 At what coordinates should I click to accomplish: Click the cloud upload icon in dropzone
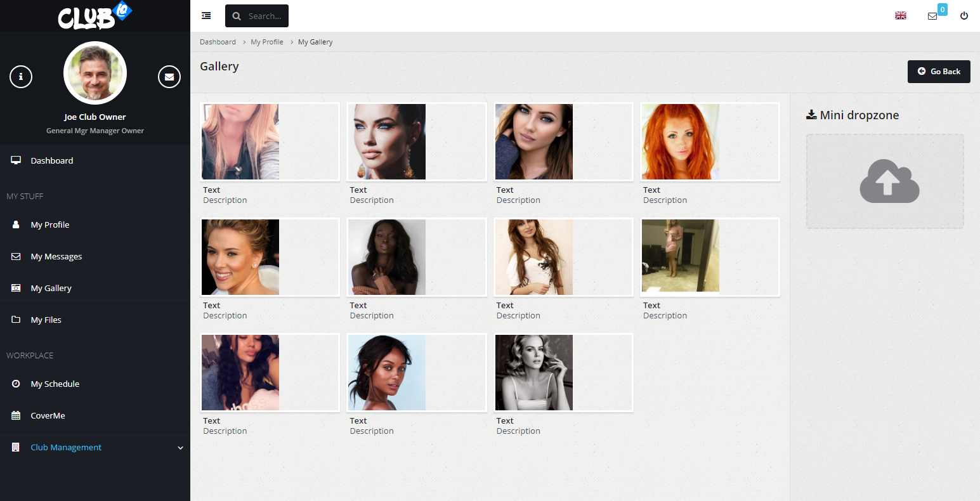click(x=889, y=181)
